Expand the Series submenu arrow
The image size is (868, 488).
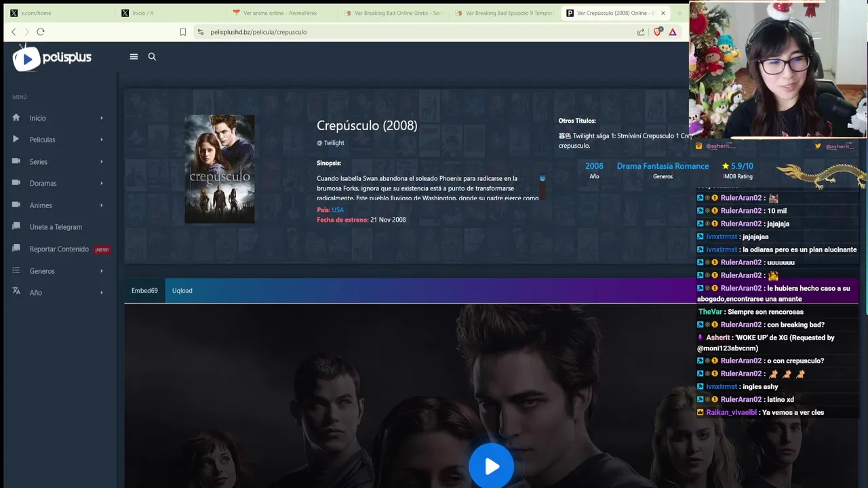point(102,161)
